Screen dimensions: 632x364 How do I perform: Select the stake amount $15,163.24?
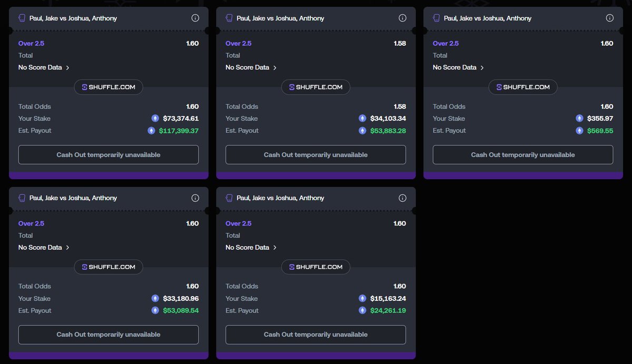388,298
